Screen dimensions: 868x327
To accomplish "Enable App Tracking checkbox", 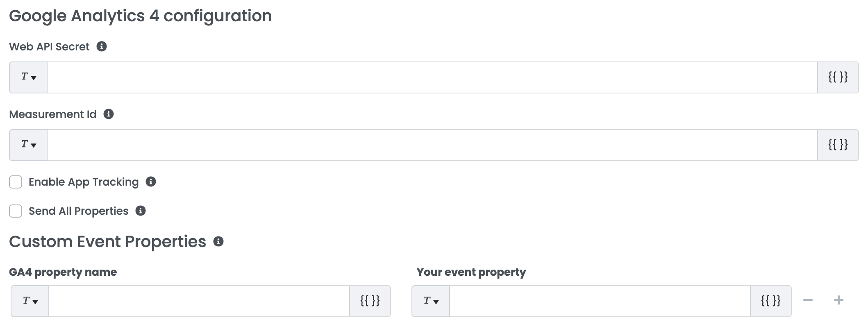I will 16,182.
